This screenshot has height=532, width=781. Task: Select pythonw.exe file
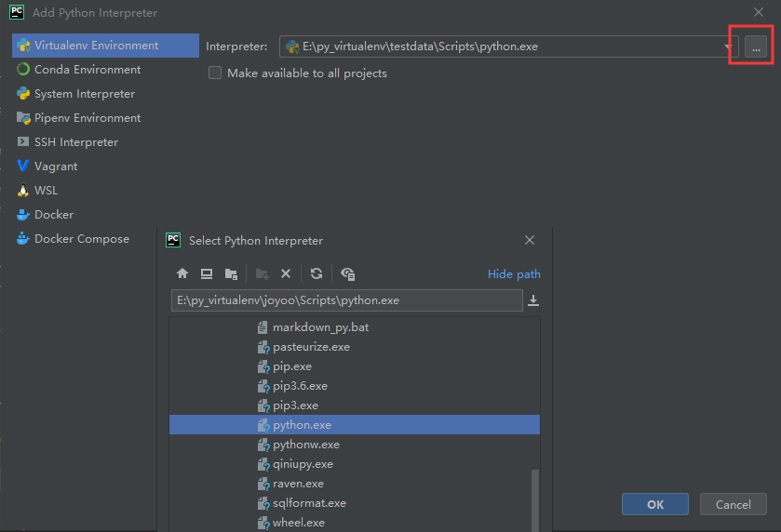point(354,445)
